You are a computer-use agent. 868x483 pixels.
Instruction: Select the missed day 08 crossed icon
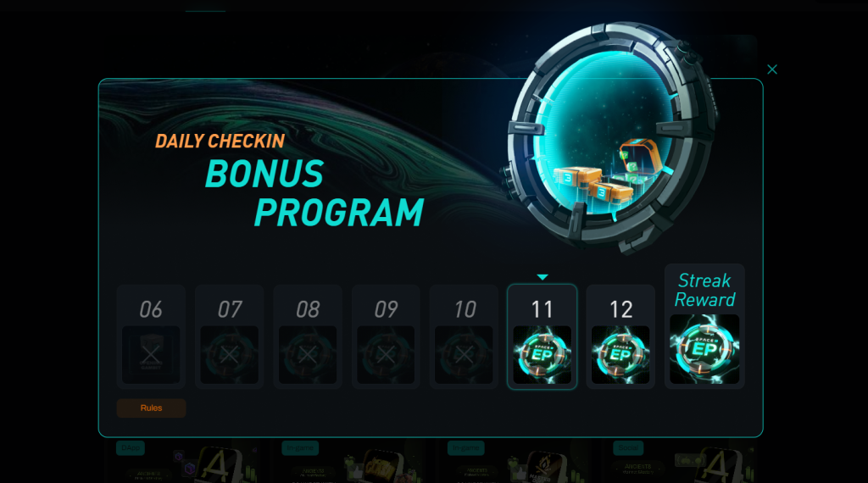[308, 355]
